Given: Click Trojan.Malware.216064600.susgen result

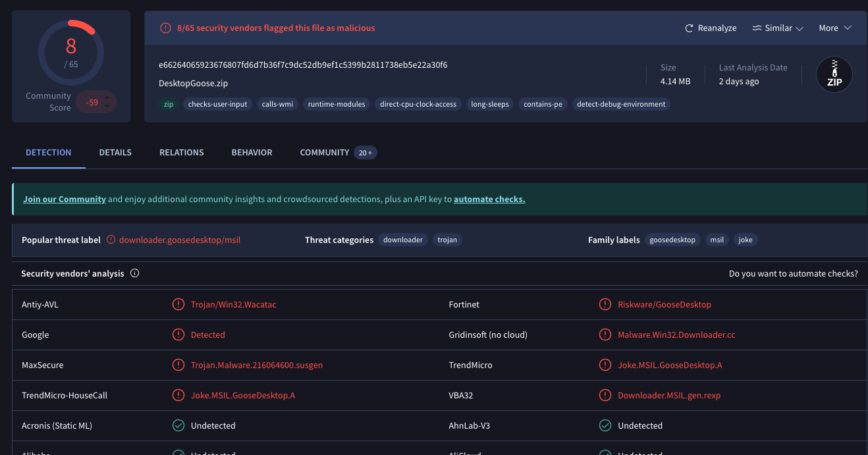Looking at the screenshot, I should click(x=257, y=365).
